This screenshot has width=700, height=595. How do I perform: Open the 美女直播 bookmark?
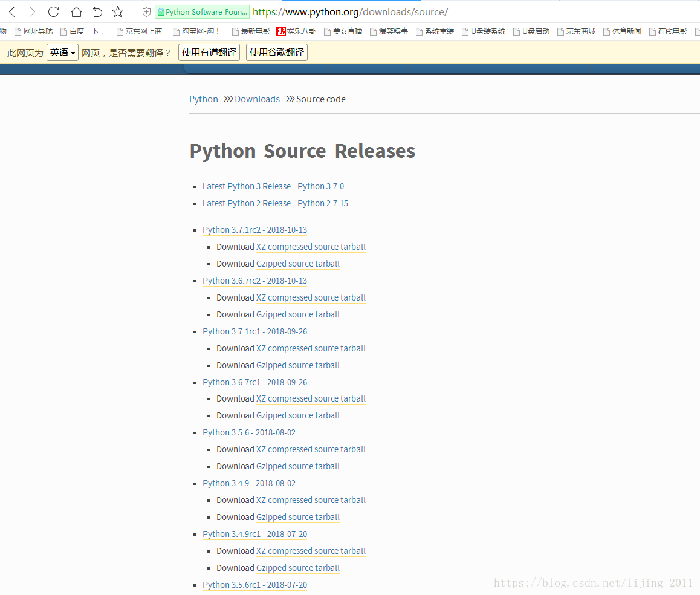[x=343, y=31]
